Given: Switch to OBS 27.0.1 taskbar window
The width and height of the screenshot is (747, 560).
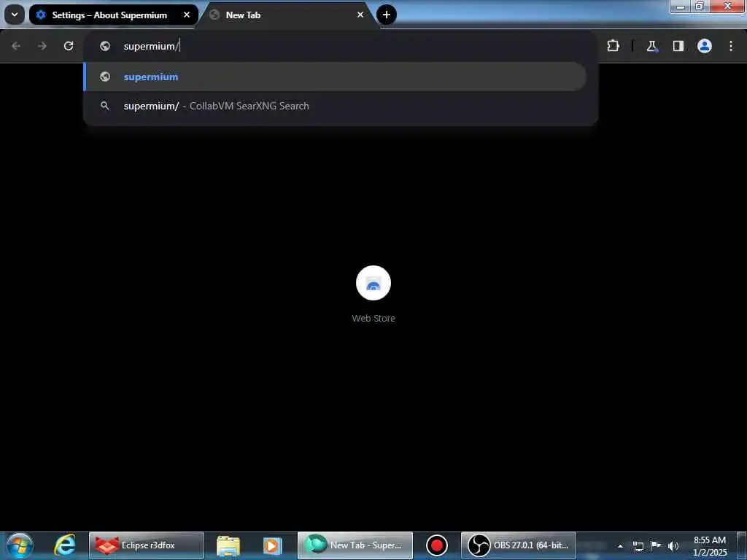Looking at the screenshot, I should [x=519, y=545].
